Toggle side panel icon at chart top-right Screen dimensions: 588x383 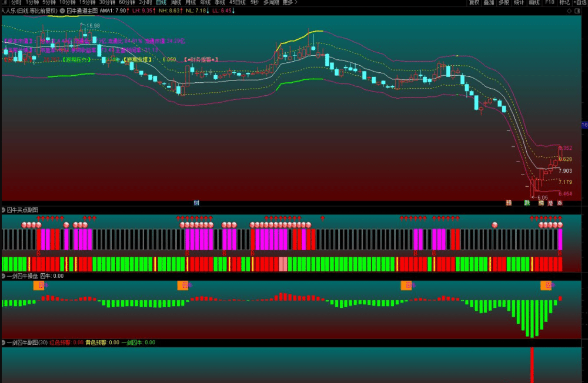(577, 11)
